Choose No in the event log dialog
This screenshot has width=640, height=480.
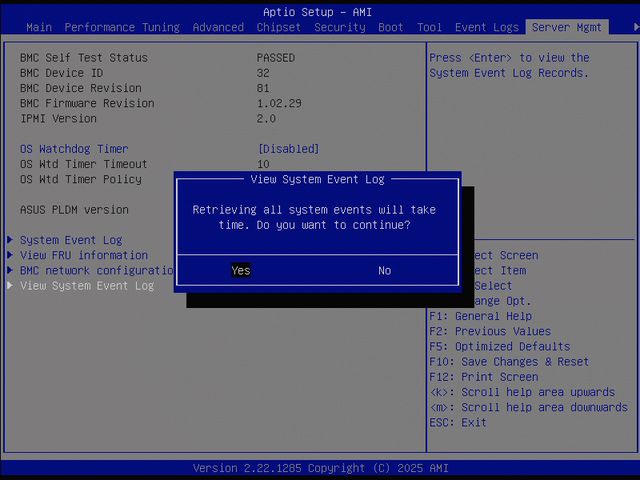click(384, 271)
